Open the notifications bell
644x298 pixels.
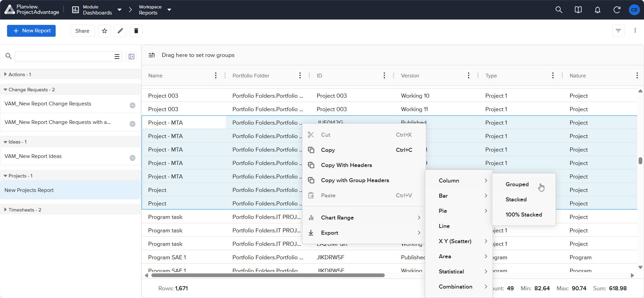tap(597, 10)
